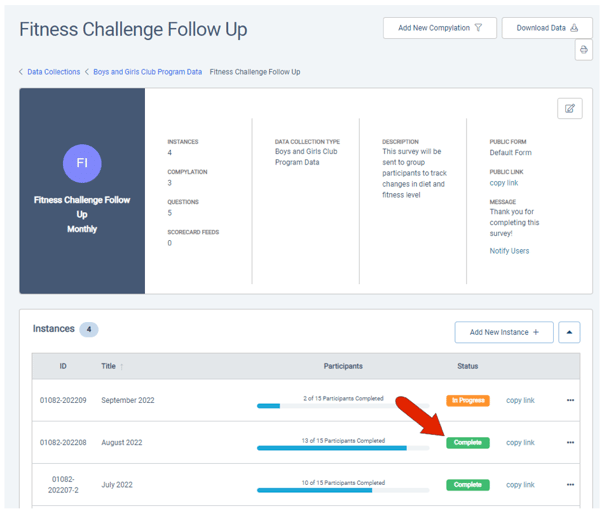Go to Data Collections breadcrumb
This screenshot has height=516, width=604.
click(x=54, y=72)
